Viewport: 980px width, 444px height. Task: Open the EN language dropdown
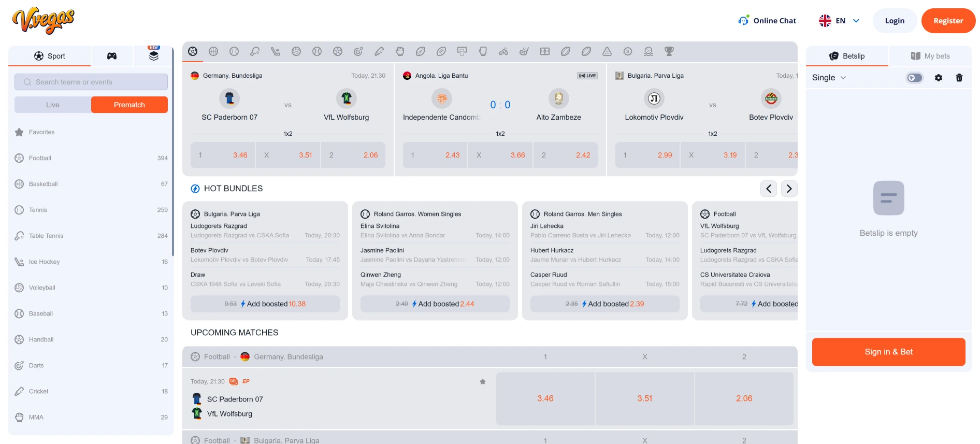click(x=840, y=21)
